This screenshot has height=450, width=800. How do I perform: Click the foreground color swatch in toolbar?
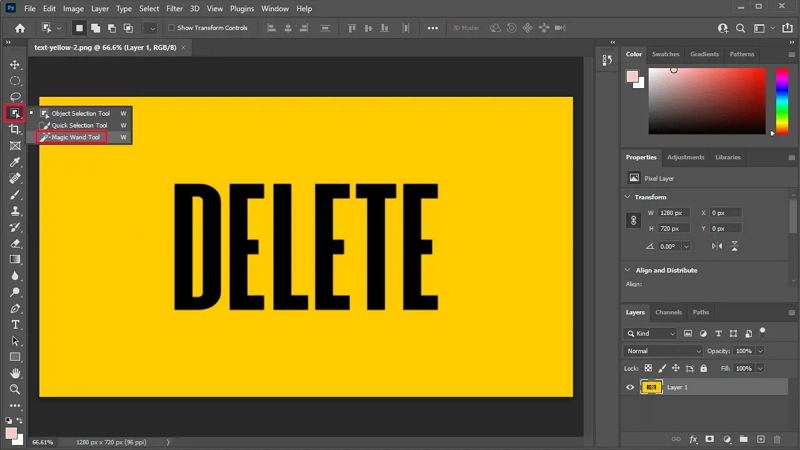12,434
